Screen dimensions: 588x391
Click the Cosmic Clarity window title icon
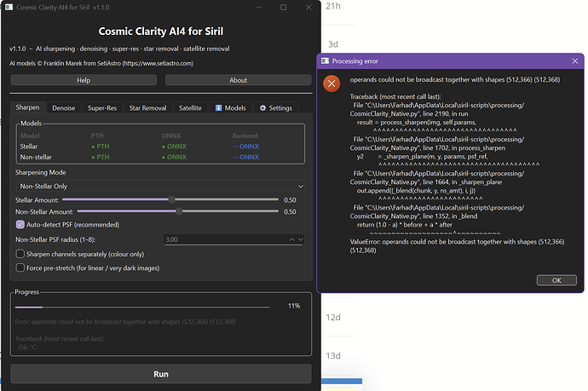(10, 7)
